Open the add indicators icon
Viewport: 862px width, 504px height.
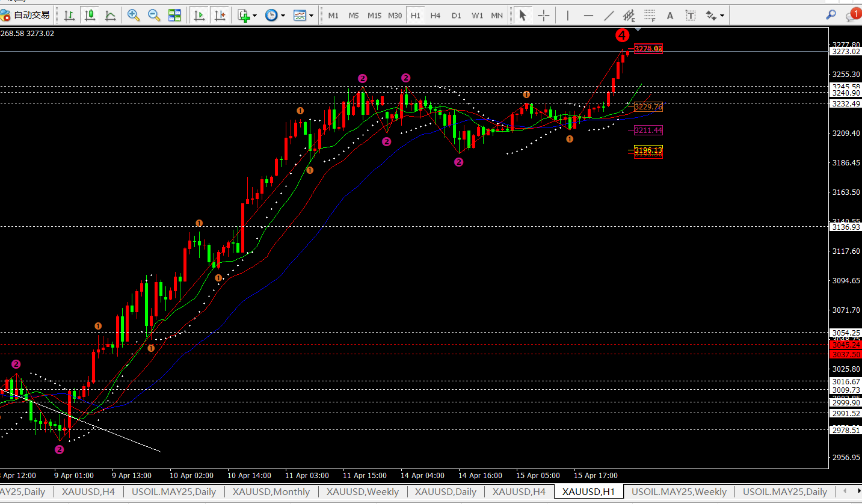pos(244,15)
